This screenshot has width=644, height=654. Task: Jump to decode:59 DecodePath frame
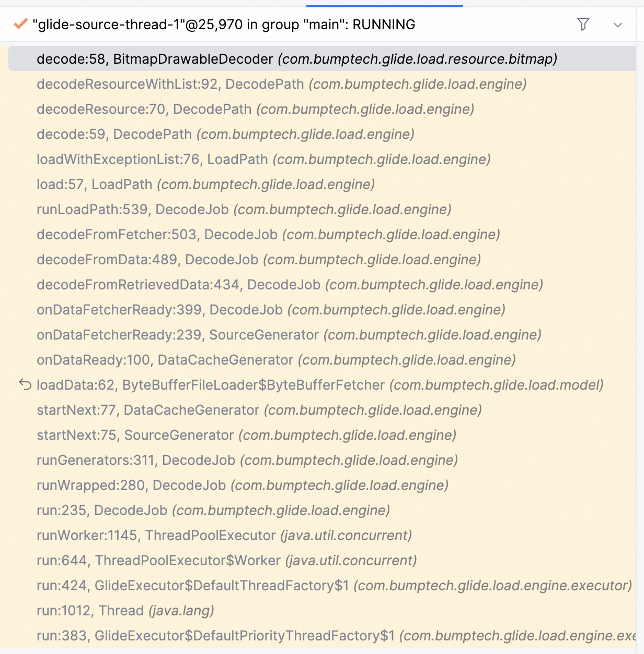click(x=225, y=134)
